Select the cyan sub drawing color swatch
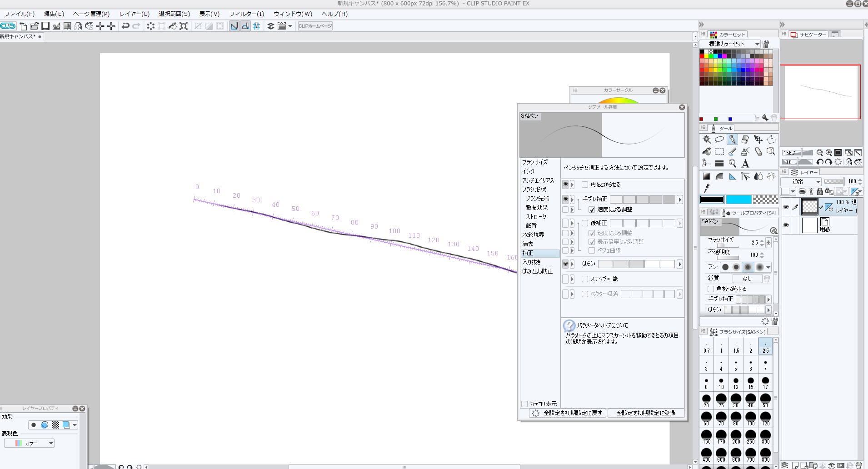 (x=738, y=200)
